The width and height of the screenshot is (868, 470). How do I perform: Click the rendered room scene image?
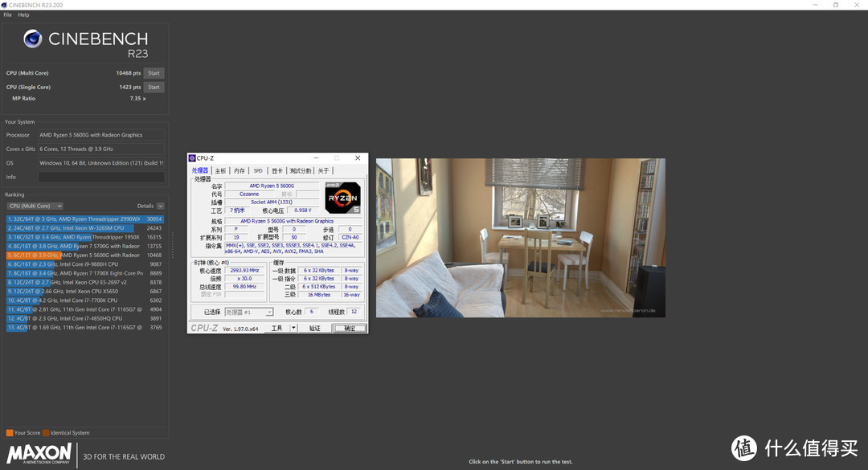(520, 238)
